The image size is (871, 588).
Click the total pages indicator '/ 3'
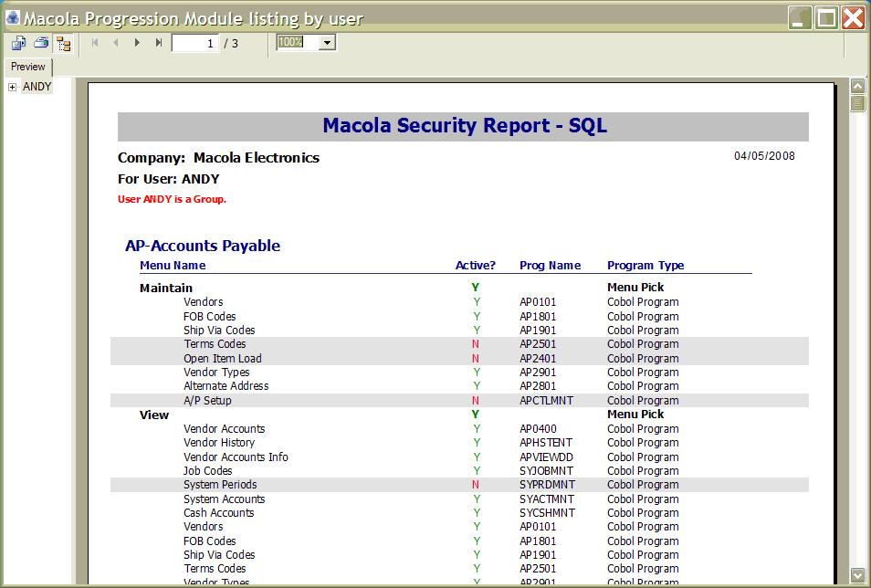click(231, 43)
